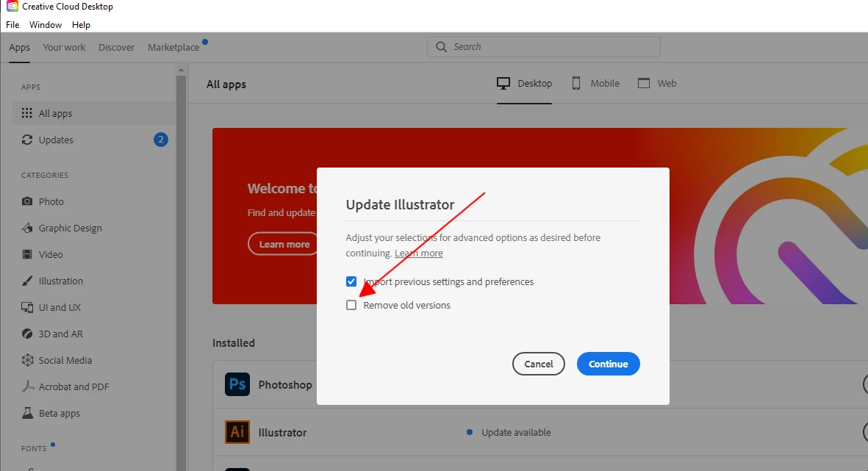
Task: Click the sidebar scroll up arrow
Action: (181, 71)
